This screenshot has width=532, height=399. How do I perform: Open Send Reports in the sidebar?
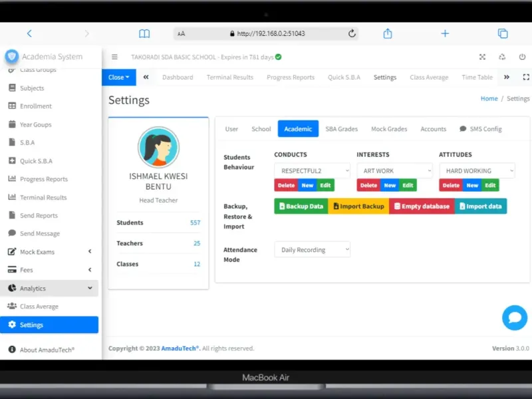49,215
